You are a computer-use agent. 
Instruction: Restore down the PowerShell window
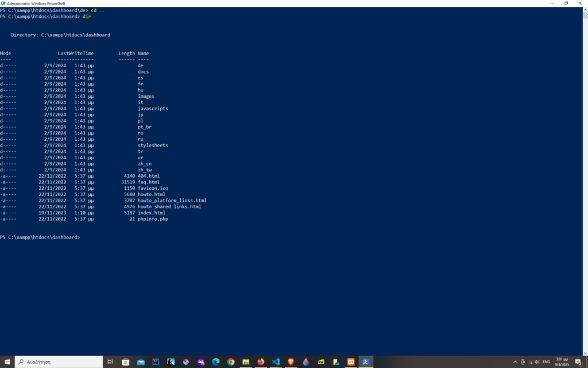pos(566,3)
